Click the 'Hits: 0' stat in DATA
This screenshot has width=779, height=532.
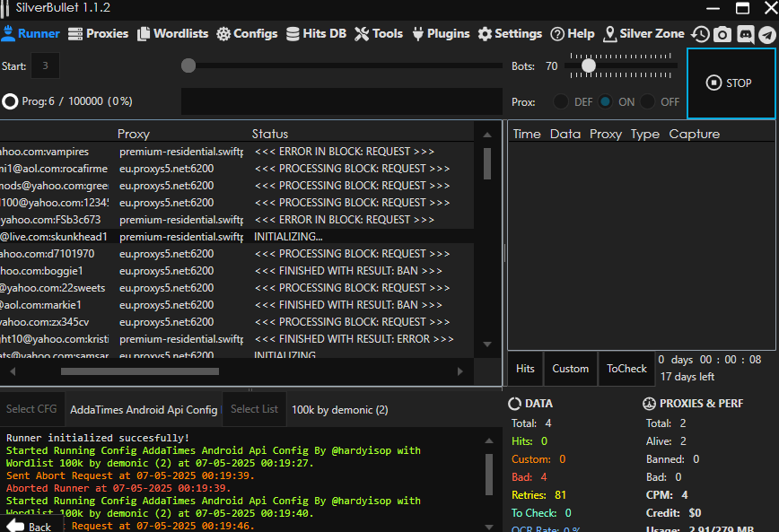[x=530, y=441]
